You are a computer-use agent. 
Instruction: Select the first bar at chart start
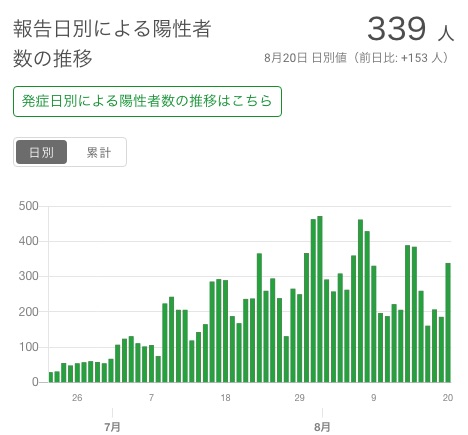(x=51, y=377)
